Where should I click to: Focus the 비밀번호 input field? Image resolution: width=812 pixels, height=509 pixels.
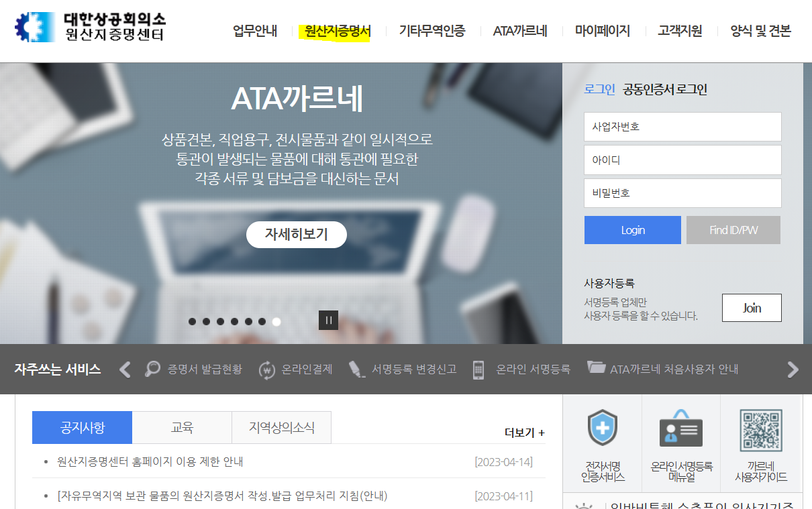(682, 193)
